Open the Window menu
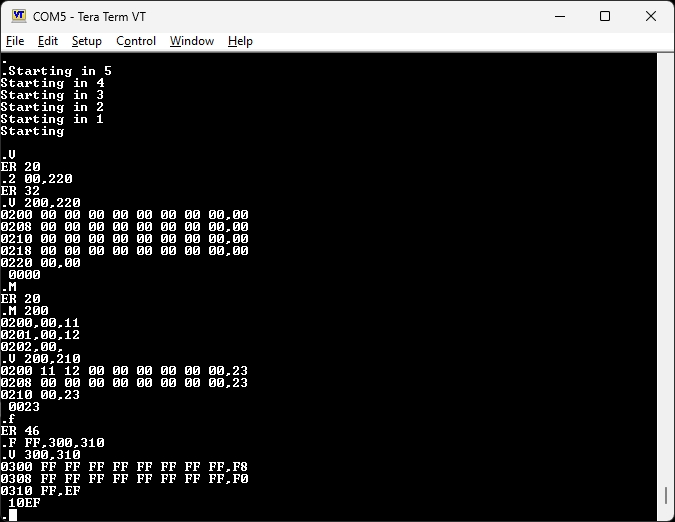The width and height of the screenshot is (675, 522). click(192, 41)
